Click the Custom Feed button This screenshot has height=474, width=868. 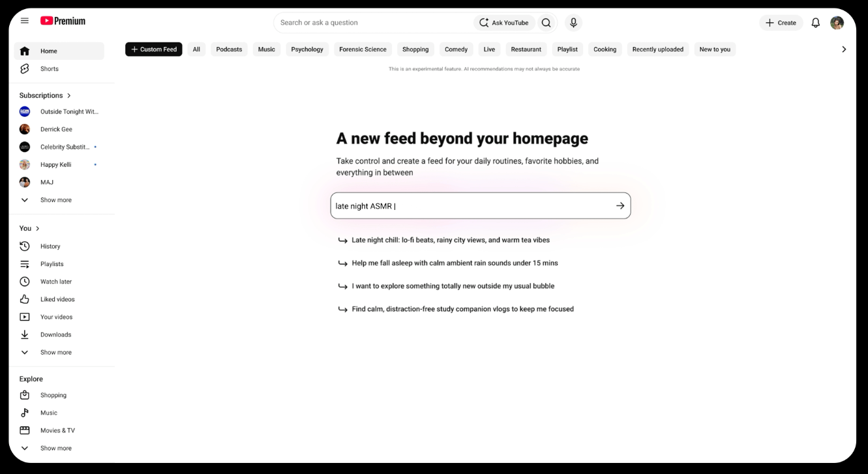154,50
